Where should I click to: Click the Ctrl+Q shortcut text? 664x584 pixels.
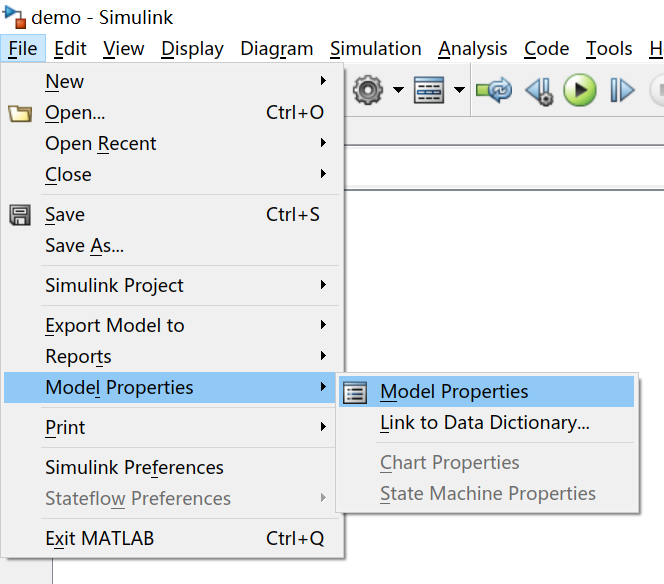[x=295, y=539]
